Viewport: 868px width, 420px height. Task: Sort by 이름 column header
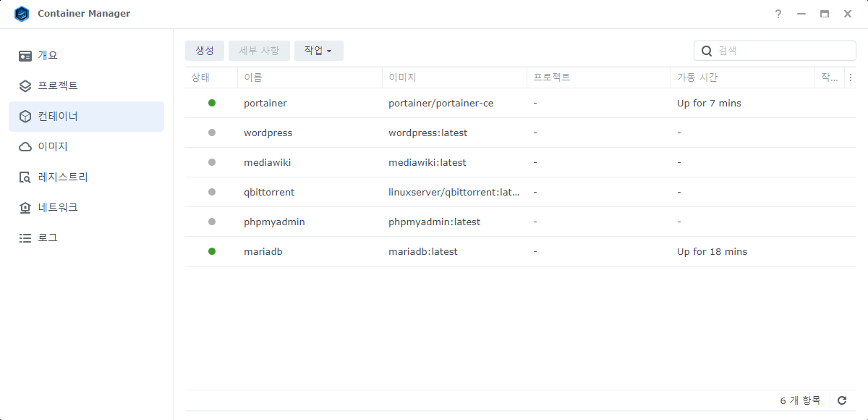point(310,77)
